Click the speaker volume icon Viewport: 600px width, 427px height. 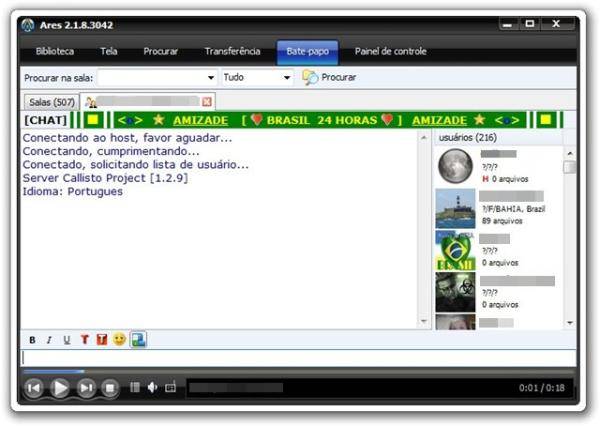tap(153, 387)
